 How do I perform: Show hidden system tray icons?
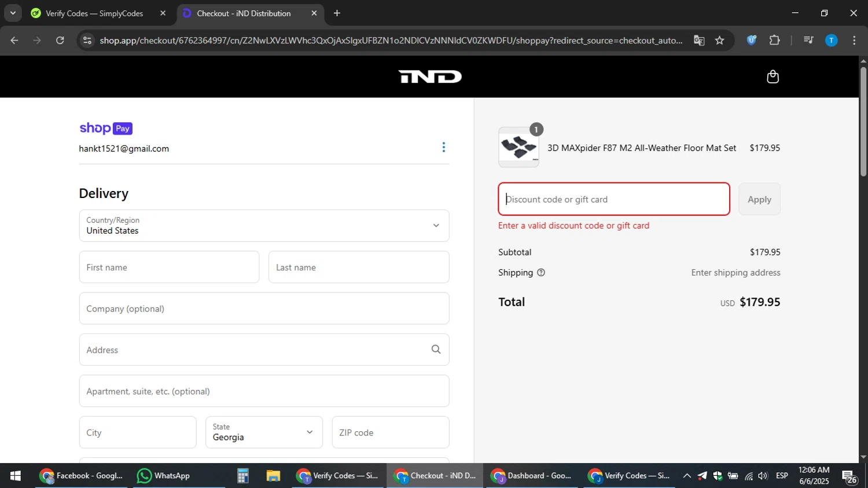[687, 476]
